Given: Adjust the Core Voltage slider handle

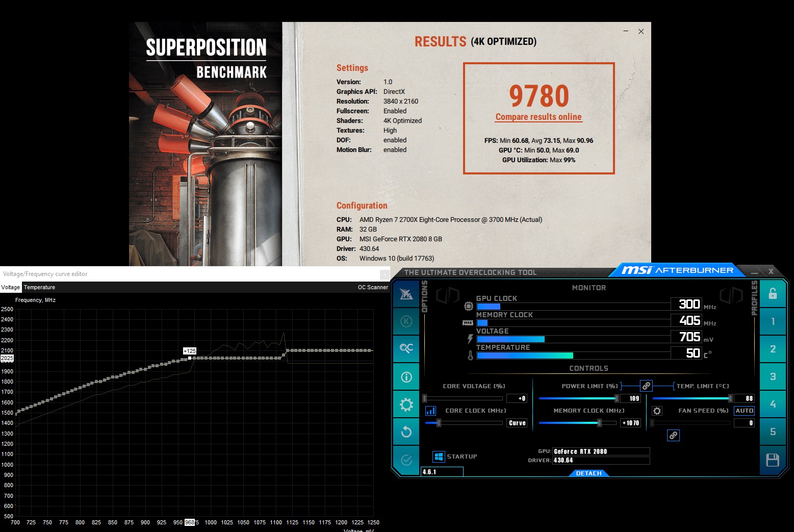Looking at the screenshot, I should 425,398.
